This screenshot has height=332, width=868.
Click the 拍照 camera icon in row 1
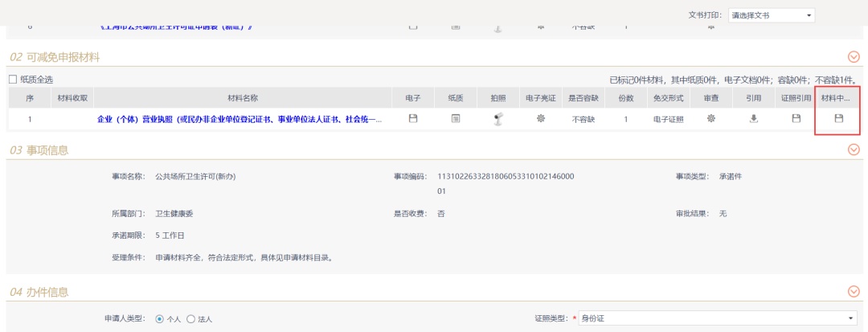tap(498, 119)
